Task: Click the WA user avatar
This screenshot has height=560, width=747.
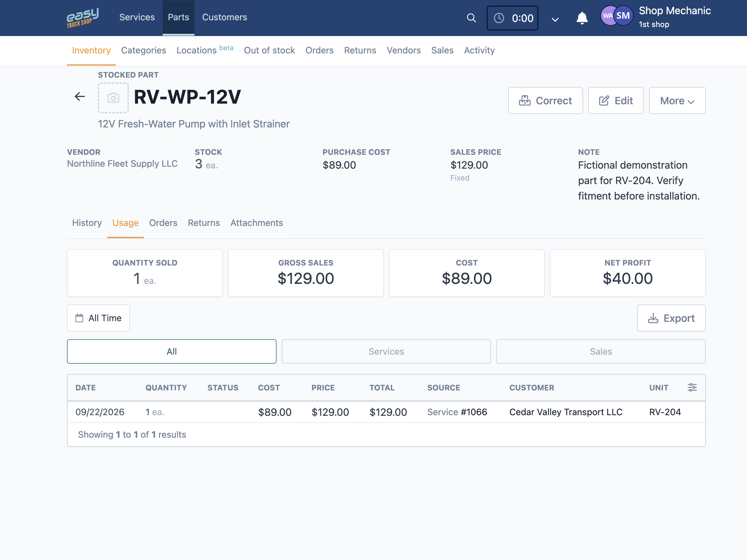Action: 607,15
